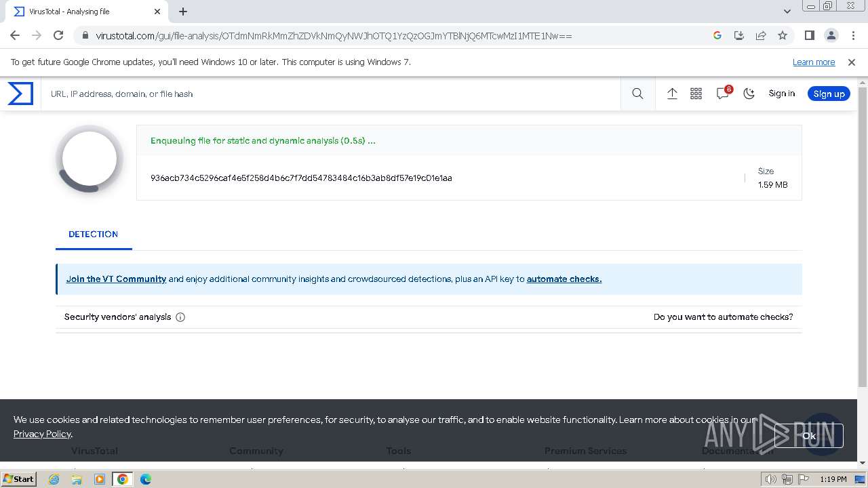The image size is (868, 488).
Task: Open the Chrome profile avatar
Action: (x=831, y=35)
